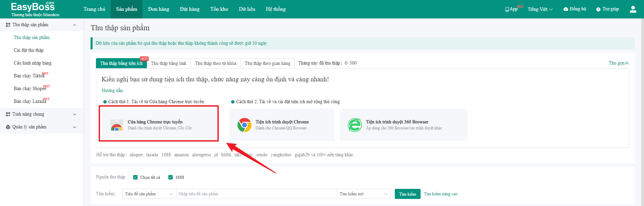This screenshot has height=206, width=644.
Task: Toggle the Chọn tất cả checkbox
Action: click(x=136, y=177)
